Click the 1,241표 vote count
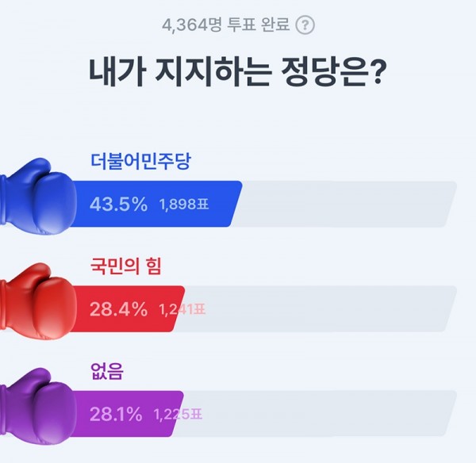The image size is (476, 463). 182,309
